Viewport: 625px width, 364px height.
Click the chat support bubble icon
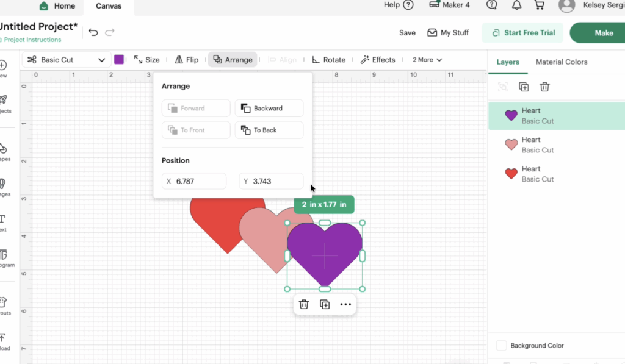(492, 5)
